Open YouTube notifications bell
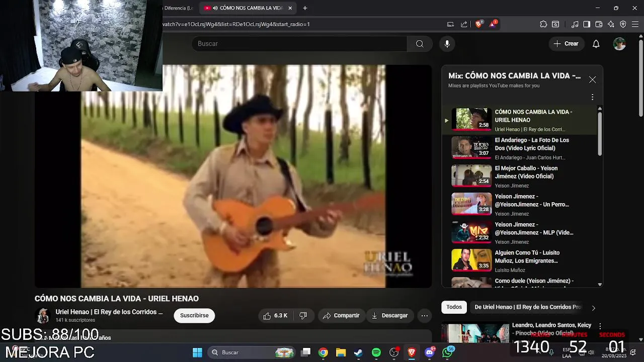 tap(596, 44)
